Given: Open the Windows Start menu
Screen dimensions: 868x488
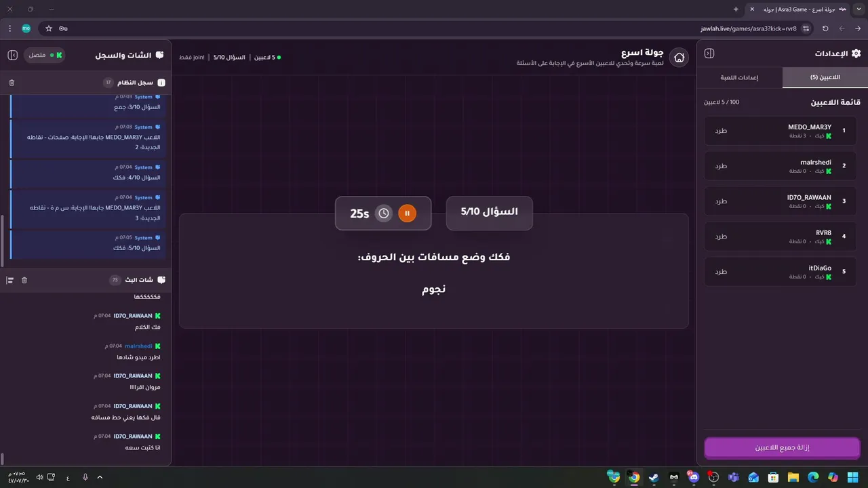Looking at the screenshot, I should tap(852, 477).
